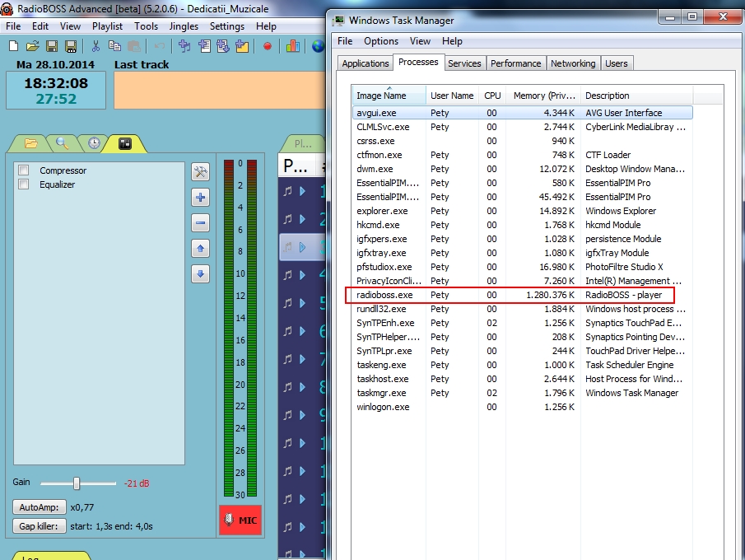
Task: Move the DSP effect up with up arrow
Action: [201, 248]
